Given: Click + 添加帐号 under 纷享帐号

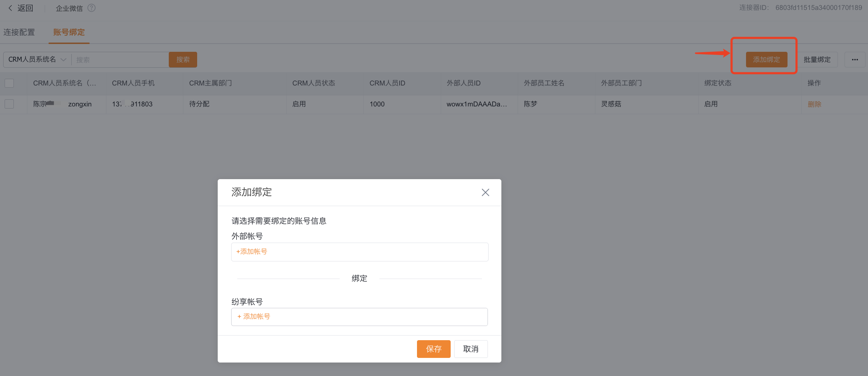Looking at the screenshot, I should pyautogui.click(x=254, y=316).
